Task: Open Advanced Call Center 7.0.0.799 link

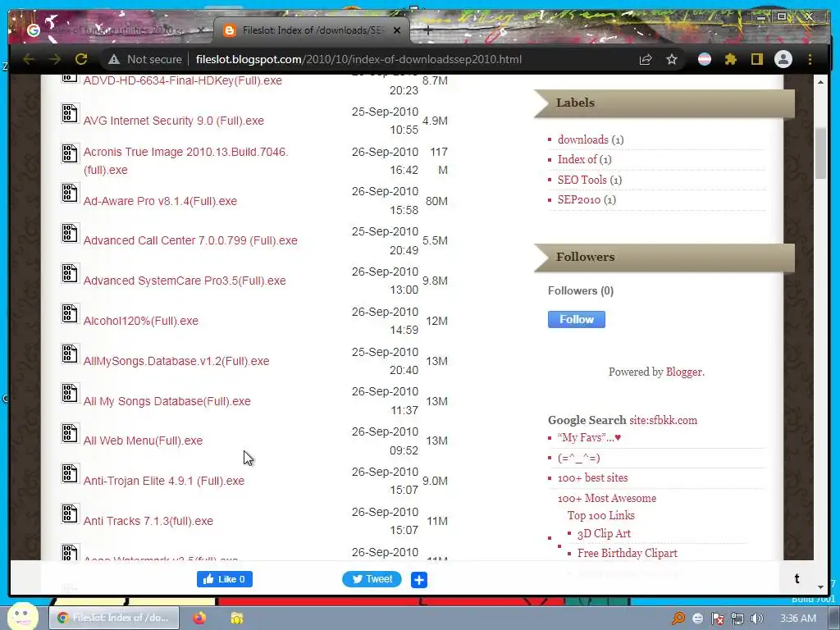Action: [x=190, y=240]
